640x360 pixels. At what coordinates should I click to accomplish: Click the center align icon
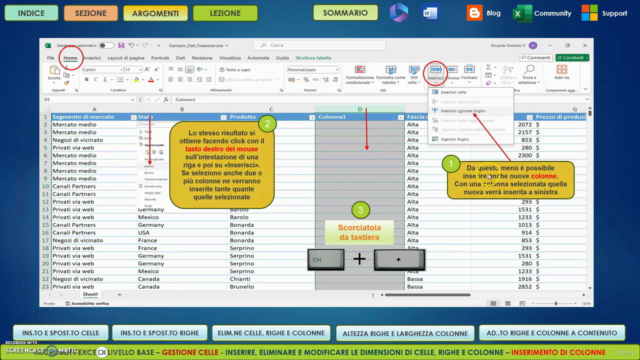(180, 80)
